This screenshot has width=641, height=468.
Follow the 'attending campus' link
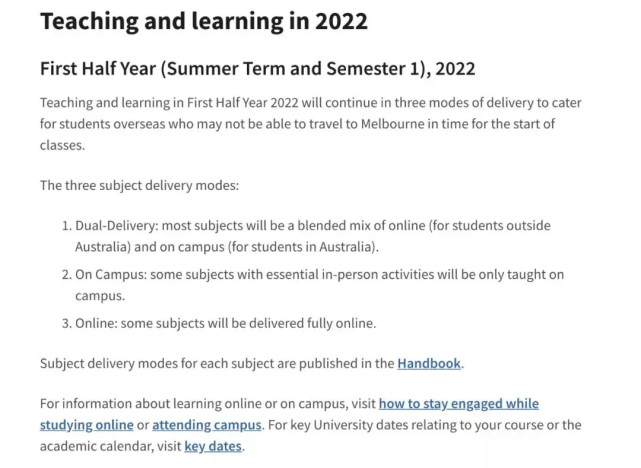(x=221, y=425)
